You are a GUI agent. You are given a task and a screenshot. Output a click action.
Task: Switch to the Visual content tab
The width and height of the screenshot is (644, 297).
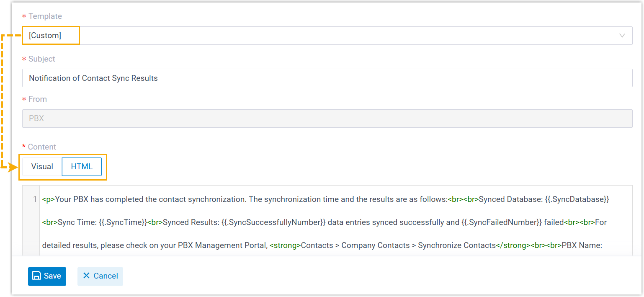click(x=42, y=167)
